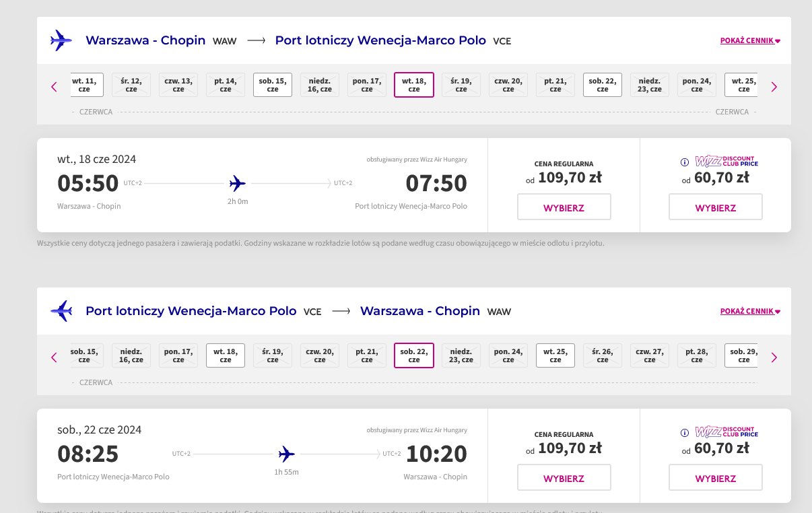Click departure time 05:50
The height and width of the screenshot is (513, 812).
[88, 183]
